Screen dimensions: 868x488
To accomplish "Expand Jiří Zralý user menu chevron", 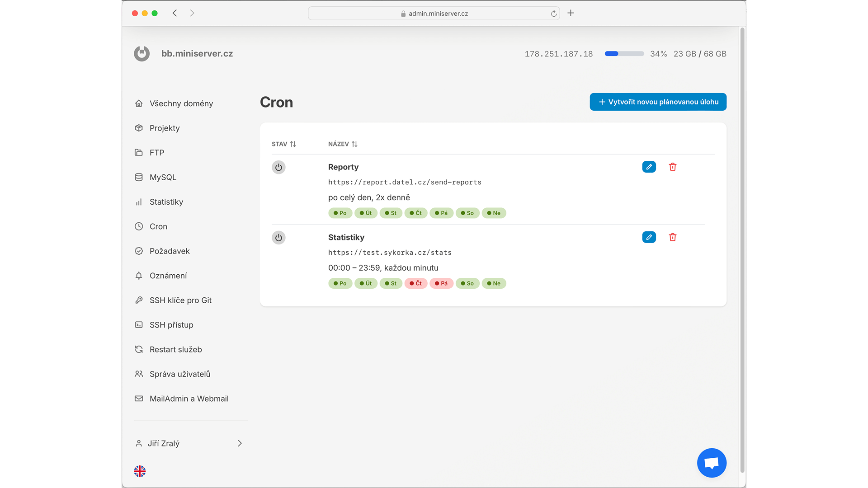I will click(240, 443).
